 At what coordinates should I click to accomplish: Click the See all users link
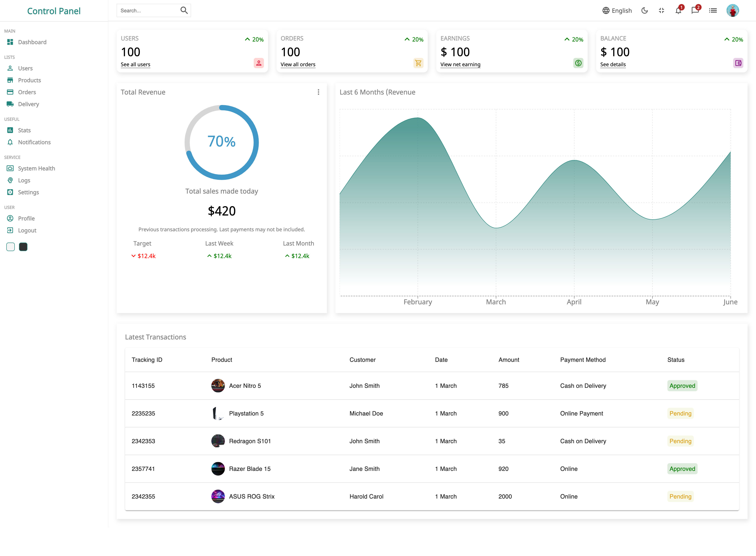tap(135, 64)
